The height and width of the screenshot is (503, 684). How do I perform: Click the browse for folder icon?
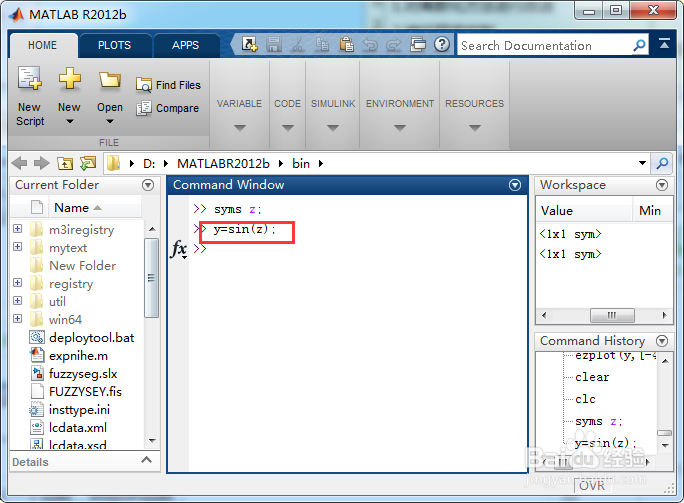click(88, 164)
